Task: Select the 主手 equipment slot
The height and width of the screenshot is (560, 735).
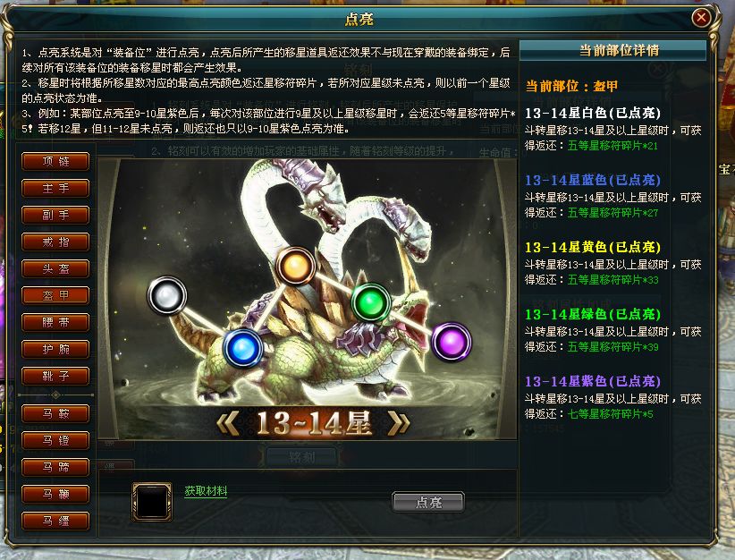Action: click(x=55, y=188)
